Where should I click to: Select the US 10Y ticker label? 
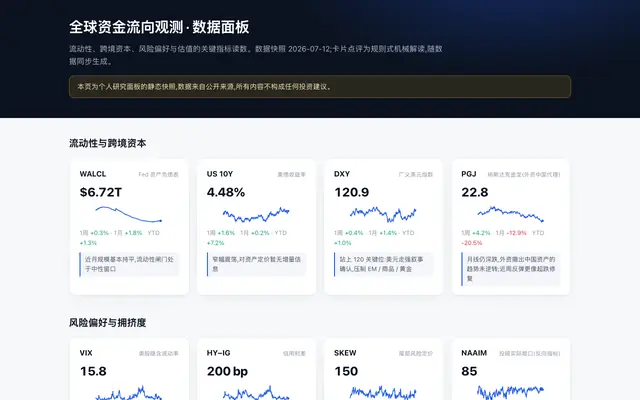pos(220,174)
